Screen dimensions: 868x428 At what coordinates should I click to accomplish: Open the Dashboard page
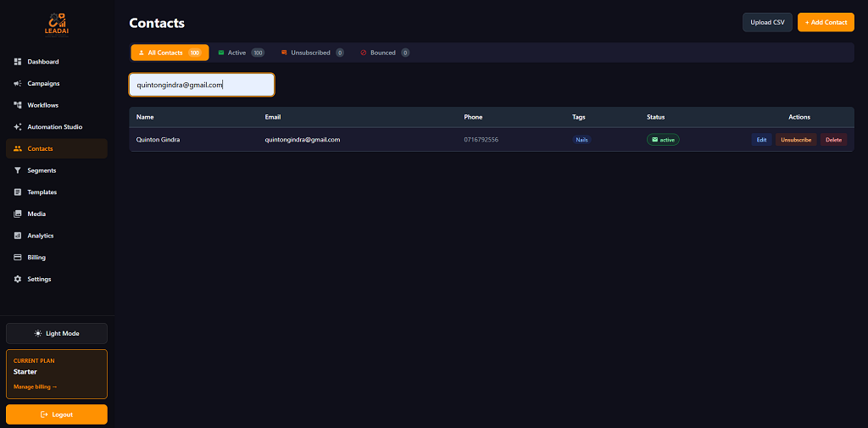tap(57, 62)
